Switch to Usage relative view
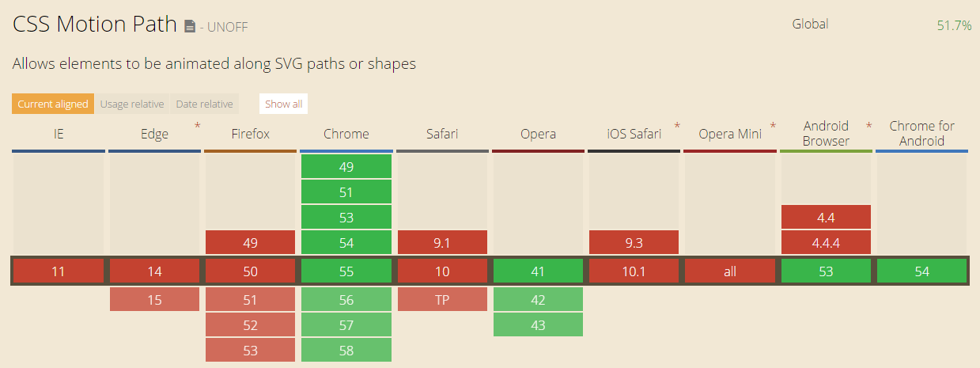This screenshot has height=368, width=980. (132, 104)
